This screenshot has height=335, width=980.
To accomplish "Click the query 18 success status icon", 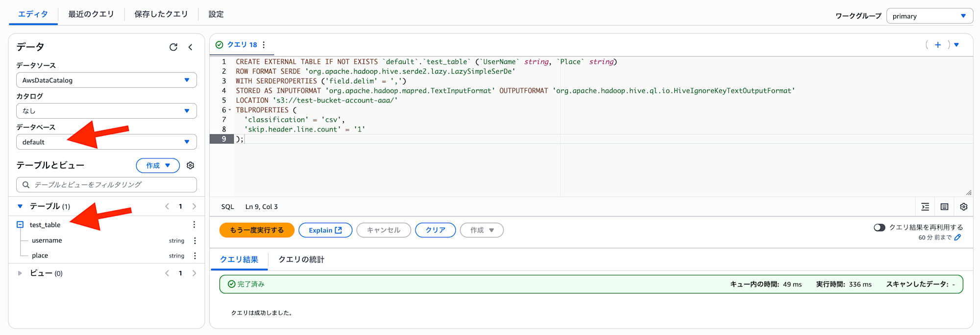I will pos(220,45).
